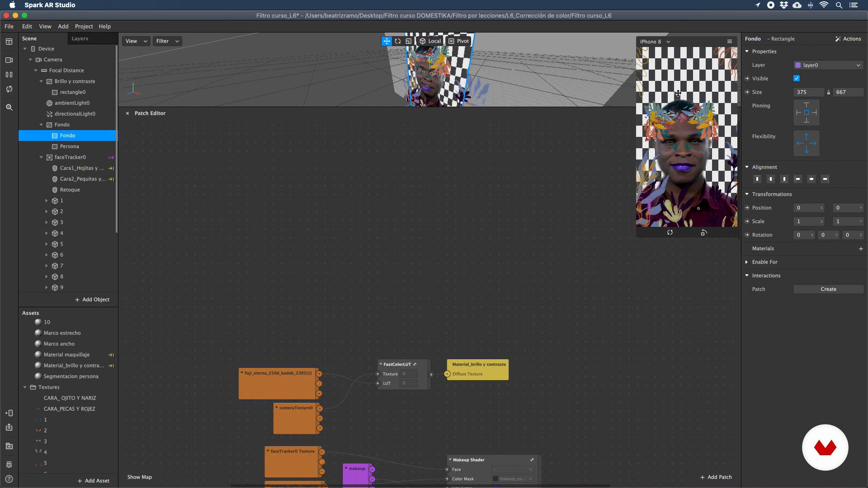Click the search icon in left sidebar
This screenshot has width=868, height=488.
[9, 108]
